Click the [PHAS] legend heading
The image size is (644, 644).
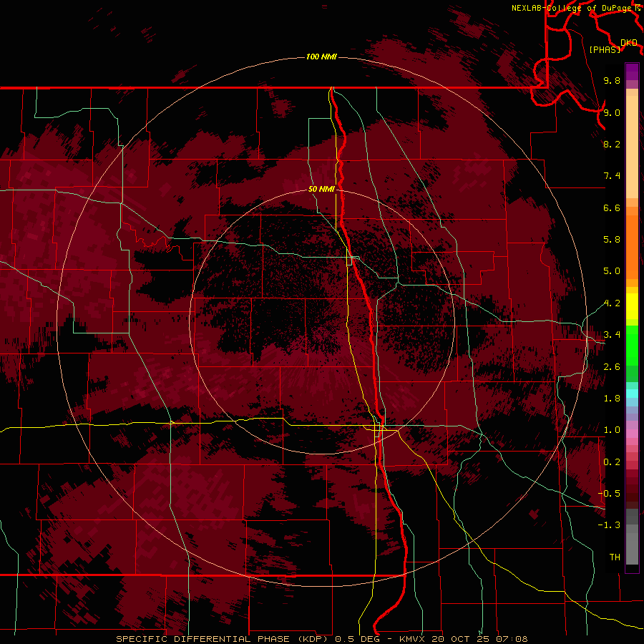(605, 49)
